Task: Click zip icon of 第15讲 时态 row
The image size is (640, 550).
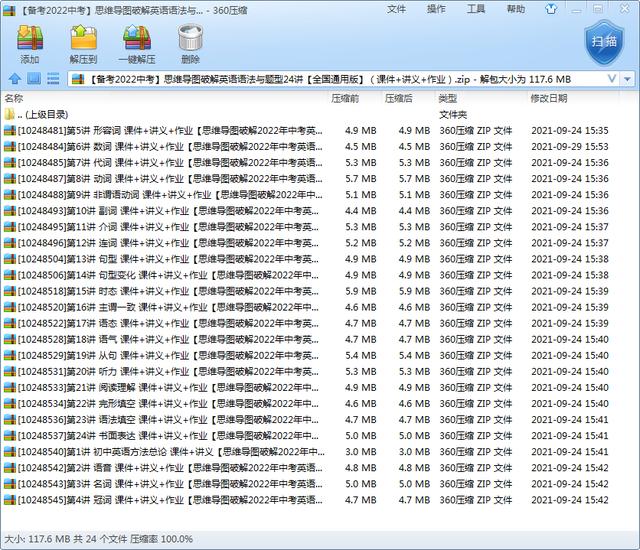Action: pyautogui.click(x=9, y=291)
